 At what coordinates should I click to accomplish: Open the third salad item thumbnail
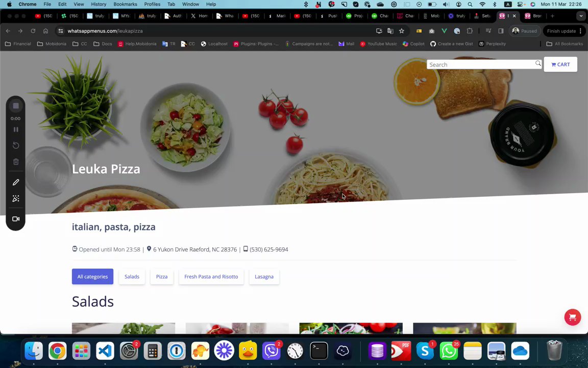[351, 328]
